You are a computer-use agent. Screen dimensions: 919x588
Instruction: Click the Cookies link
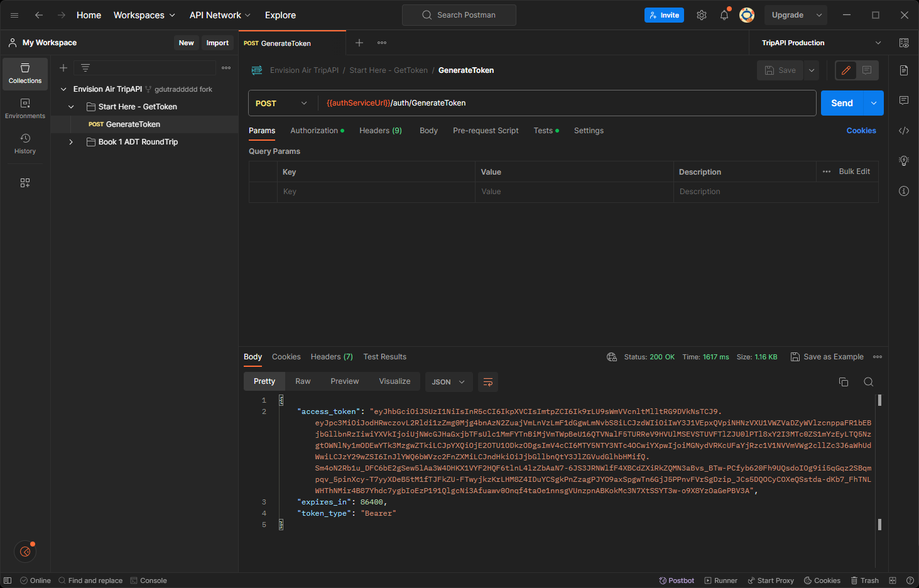(x=861, y=131)
